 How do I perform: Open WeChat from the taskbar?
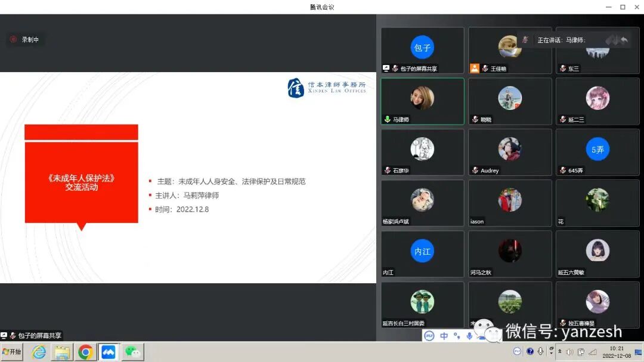(132, 351)
